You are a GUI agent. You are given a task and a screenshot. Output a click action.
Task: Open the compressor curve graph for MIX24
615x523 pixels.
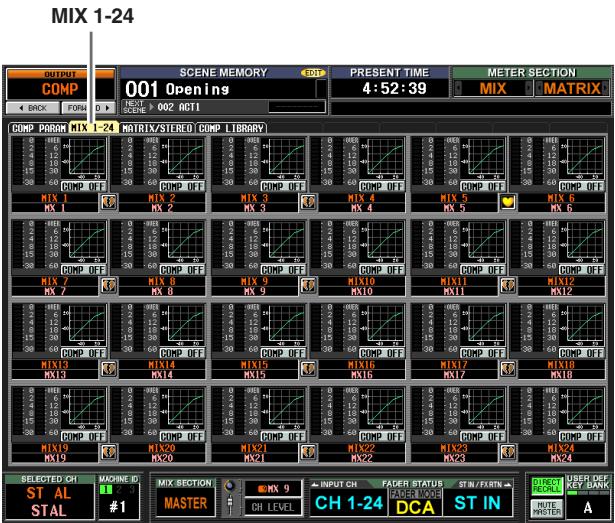(584, 409)
